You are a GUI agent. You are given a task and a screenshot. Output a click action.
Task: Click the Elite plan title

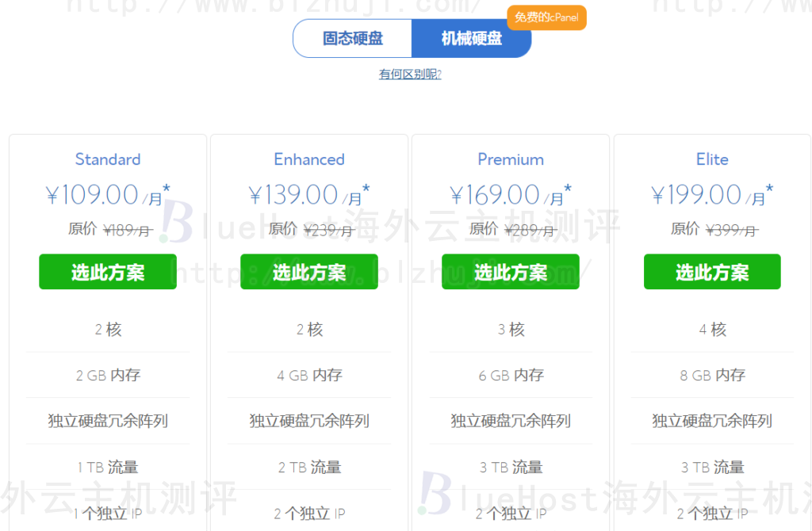pos(712,159)
